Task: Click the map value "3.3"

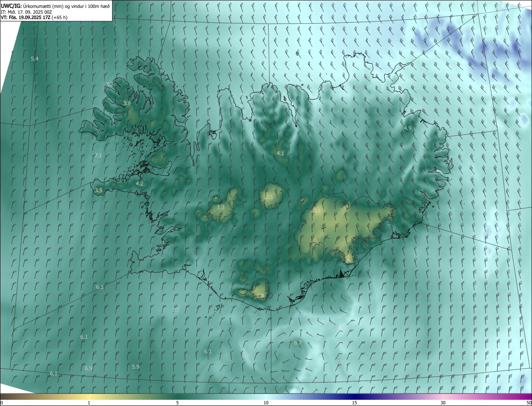Action: tap(221, 207)
